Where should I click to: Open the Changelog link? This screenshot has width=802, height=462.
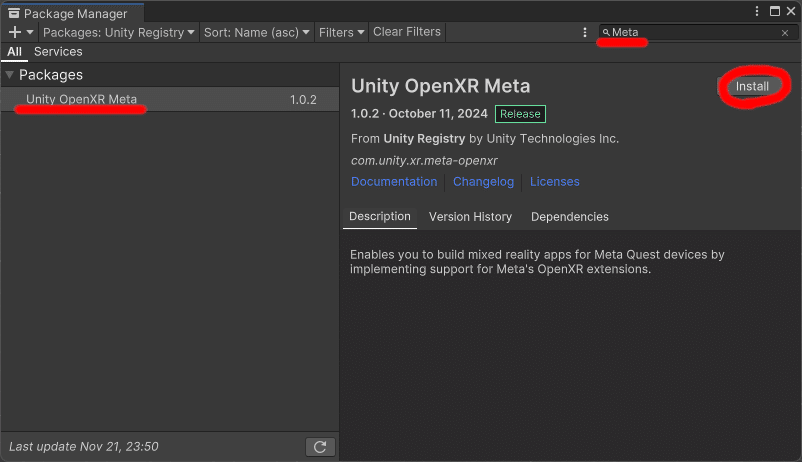click(x=483, y=182)
